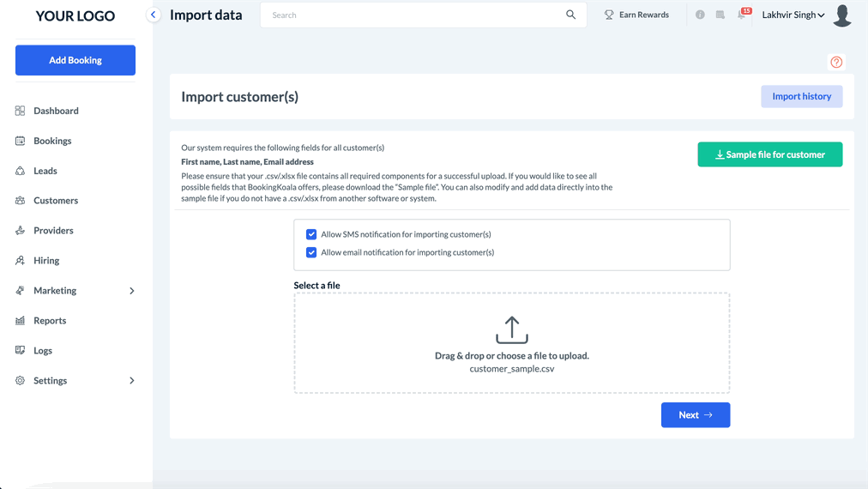Open the Bookings page

[x=52, y=141]
